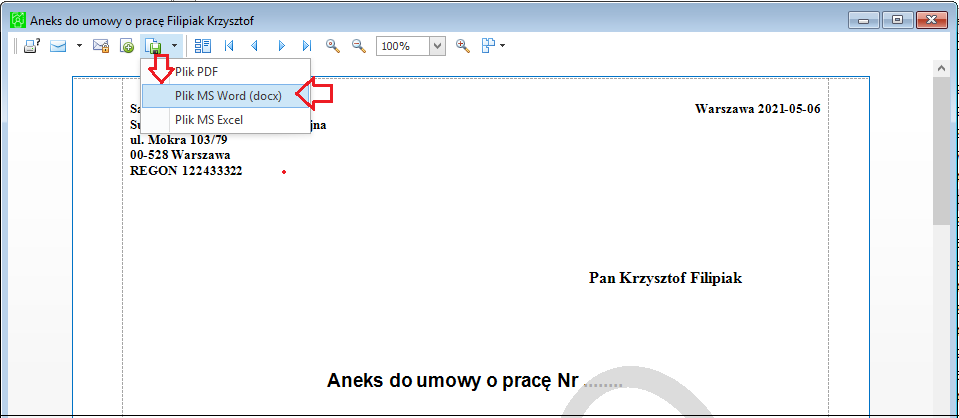Viewport: 959px width, 418px height.
Task: Open the email options dropdown arrow
Action: (x=79, y=46)
